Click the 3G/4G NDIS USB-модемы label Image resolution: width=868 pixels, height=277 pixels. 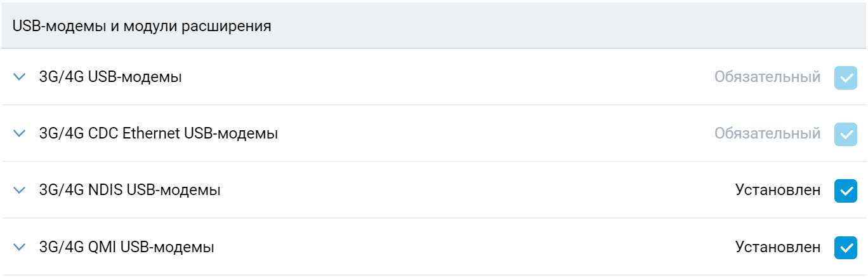click(x=129, y=191)
